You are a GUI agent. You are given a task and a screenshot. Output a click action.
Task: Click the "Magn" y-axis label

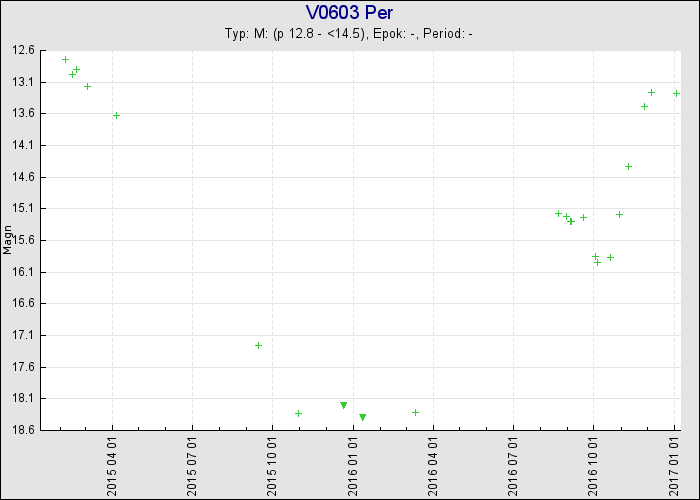click(x=7, y=240)
